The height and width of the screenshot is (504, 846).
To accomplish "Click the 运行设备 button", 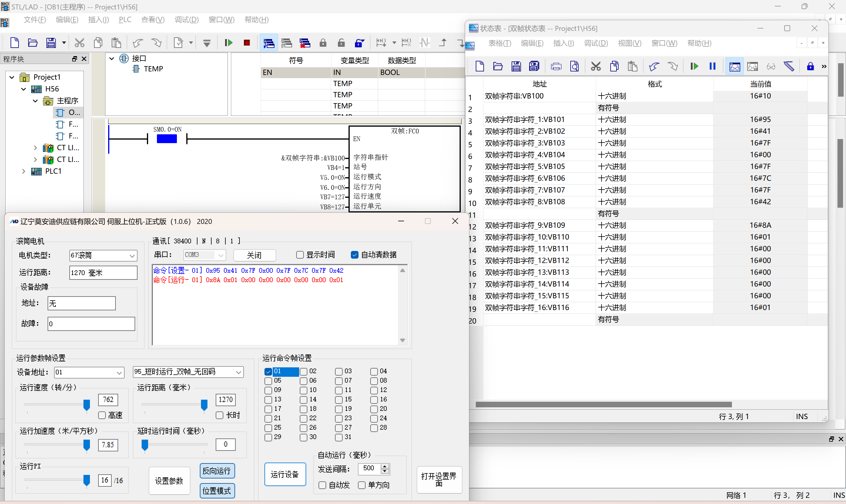I will click(285, 474).
